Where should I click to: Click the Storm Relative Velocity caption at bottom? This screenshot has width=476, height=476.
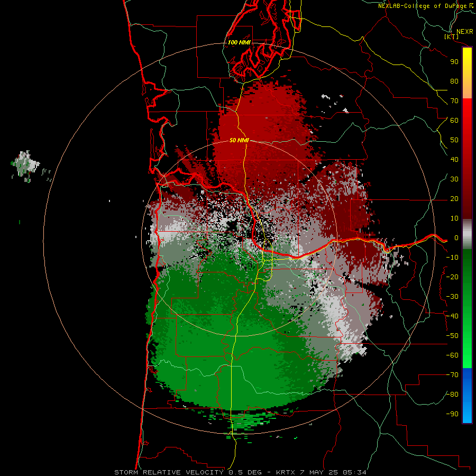tap(240, 472)
